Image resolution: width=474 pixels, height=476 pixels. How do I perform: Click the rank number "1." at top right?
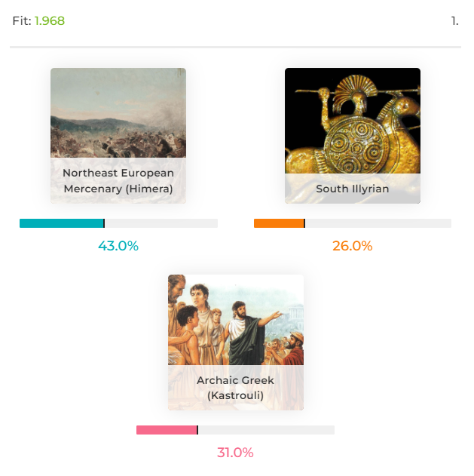tap(454, 21)
